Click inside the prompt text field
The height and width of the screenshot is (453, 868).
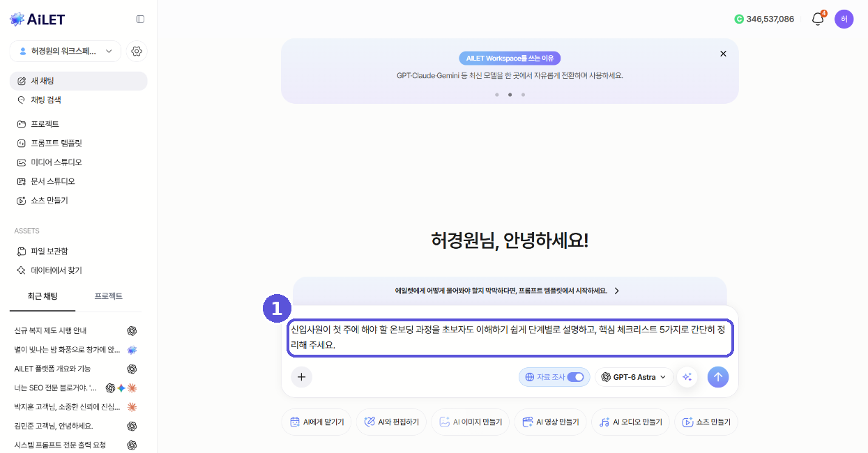510,337
